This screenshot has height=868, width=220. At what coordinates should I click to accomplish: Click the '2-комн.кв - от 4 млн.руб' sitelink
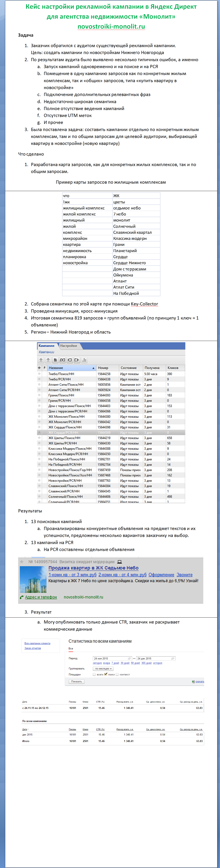point(123,575)
